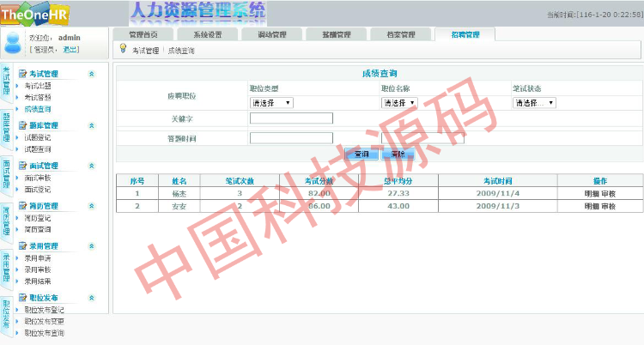Screen dimensions: 644x345
Task: Open 考试答题 in the sidebar
Action: (x=38, y=97)
